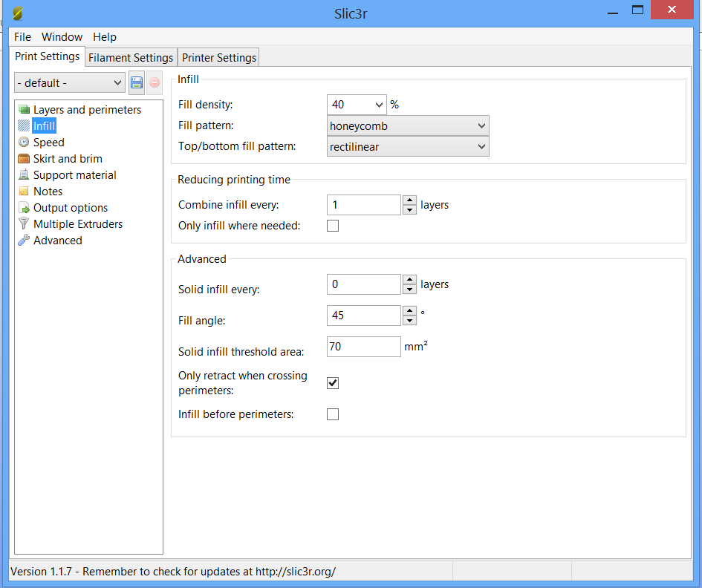Increase Combine infill every layers value
This screenshot has height=588, width=702.
tap(409, 200)
